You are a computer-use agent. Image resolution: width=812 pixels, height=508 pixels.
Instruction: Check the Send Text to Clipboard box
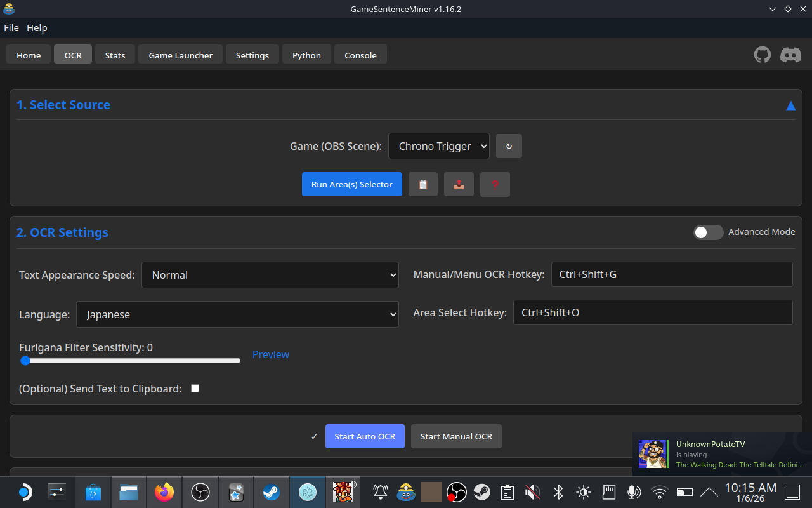[195, 388]
